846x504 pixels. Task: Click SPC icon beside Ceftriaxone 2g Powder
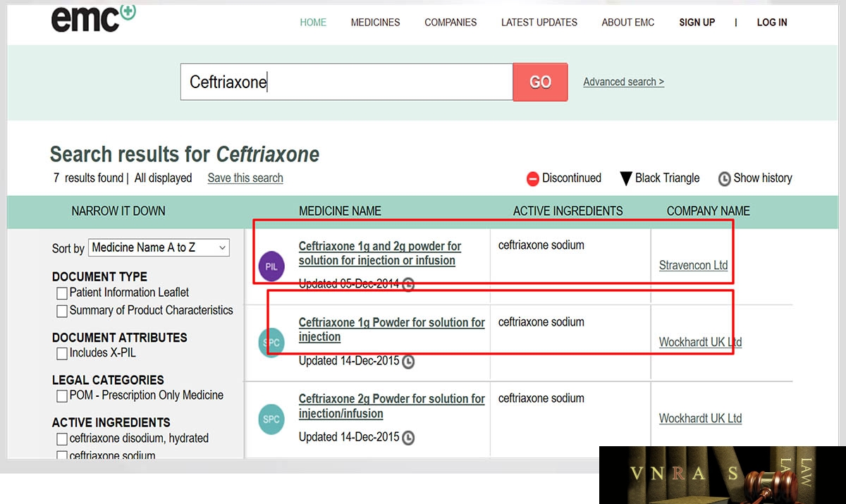(x=271, y=419)
